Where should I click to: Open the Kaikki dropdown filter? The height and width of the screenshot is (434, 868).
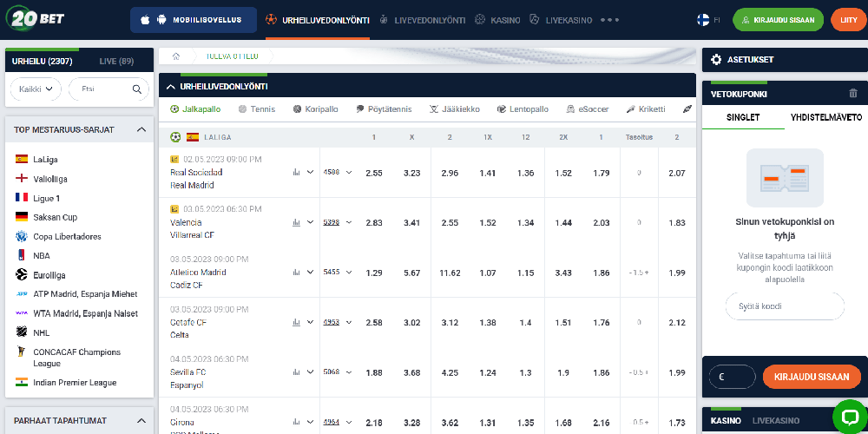click(36, 89)
